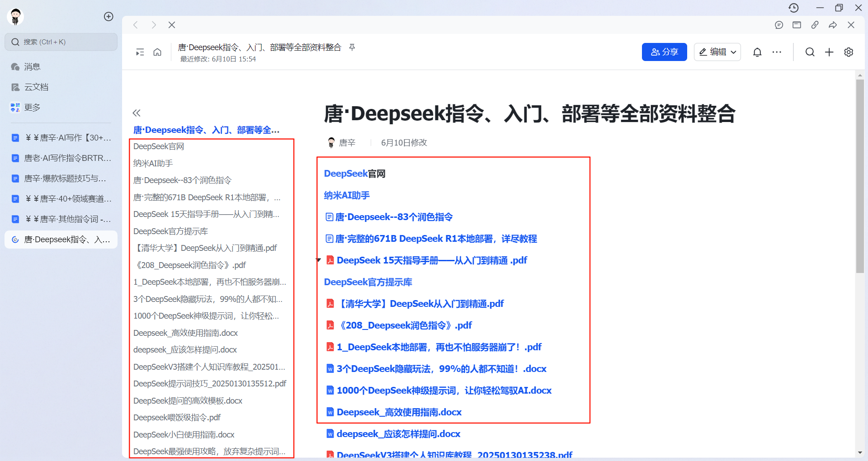Open file 1000个DeepSeek神级提示词 docx
This screenshot has width=868, height=461.
(x=439, y=390)
